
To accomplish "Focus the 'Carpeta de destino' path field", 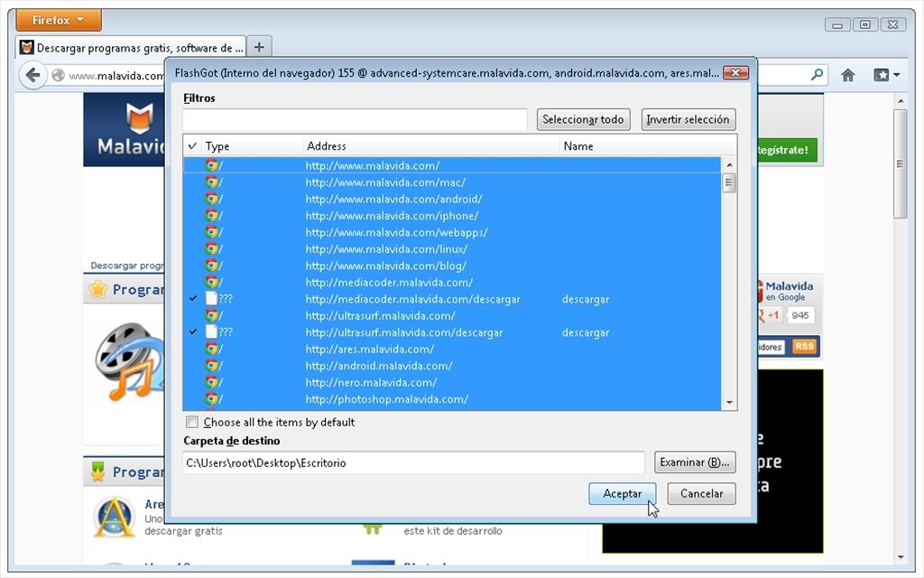I will tap(413, 462).
